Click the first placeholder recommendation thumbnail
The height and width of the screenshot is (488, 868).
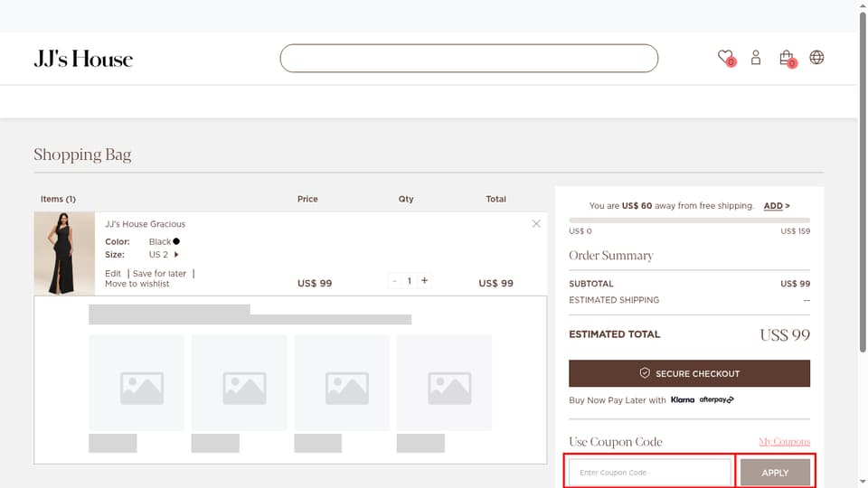point(137,382)
